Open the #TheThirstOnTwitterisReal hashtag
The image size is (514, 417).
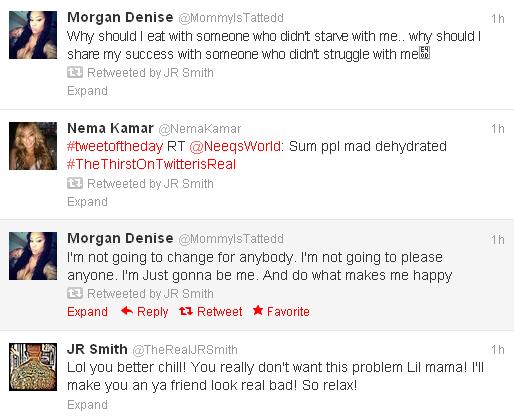click(x=151, y=164)
